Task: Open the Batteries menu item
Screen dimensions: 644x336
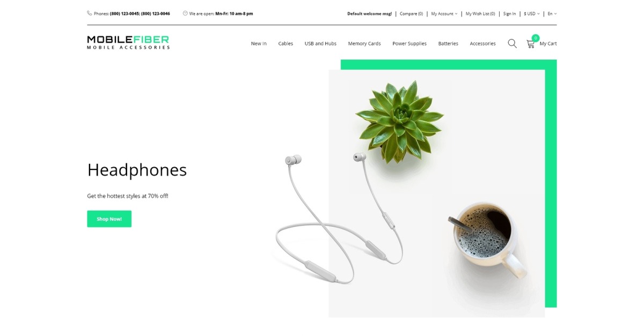Action: coord(448,43)
